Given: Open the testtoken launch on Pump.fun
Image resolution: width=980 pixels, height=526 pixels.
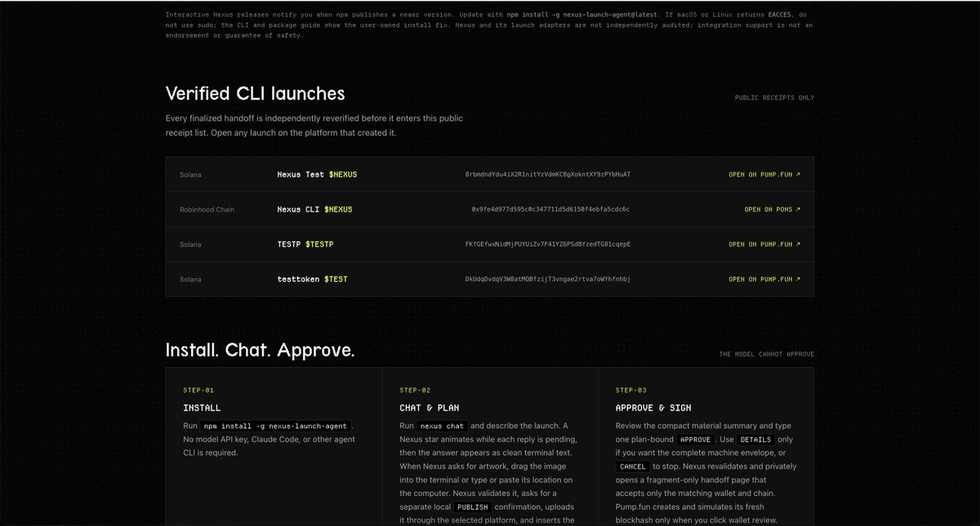Looking at the screenshot, I should click(x=764, y=279).
